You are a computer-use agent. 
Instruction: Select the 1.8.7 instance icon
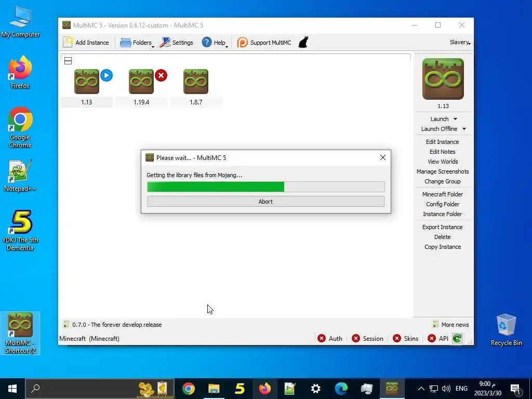(196, 82)
